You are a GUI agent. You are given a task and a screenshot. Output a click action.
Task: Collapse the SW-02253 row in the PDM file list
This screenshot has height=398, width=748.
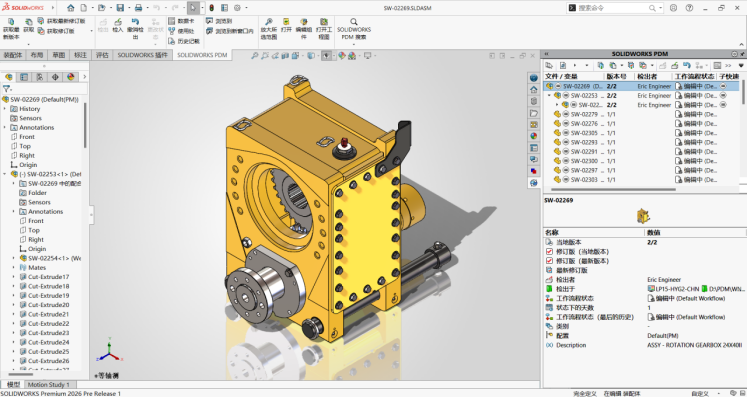click(x=549, y=95)
